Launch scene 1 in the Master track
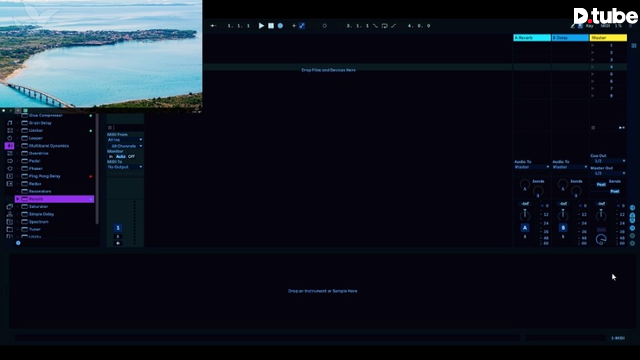 click(x=593, y=45)
